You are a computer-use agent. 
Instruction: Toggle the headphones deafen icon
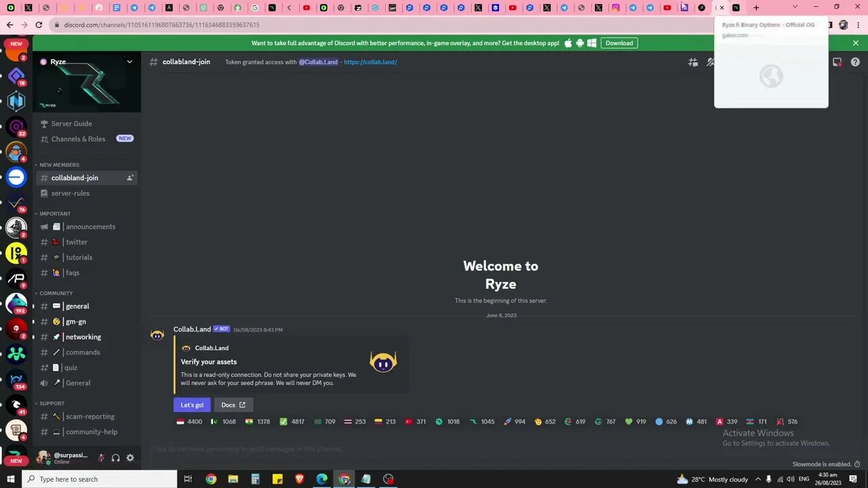tap(115, 458)
